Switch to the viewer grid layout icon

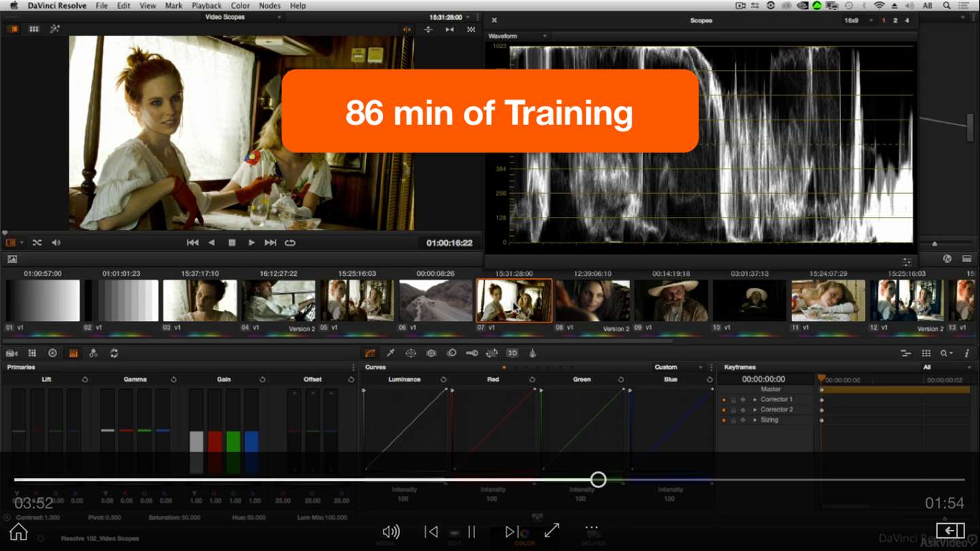tap(33, 29)
